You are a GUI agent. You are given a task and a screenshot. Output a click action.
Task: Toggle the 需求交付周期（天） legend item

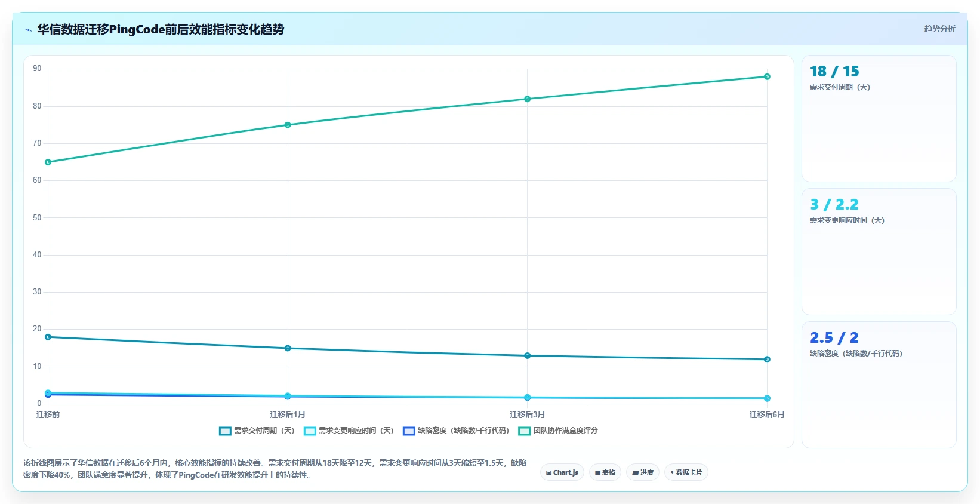pyautogui.click(x=257, y=431)
